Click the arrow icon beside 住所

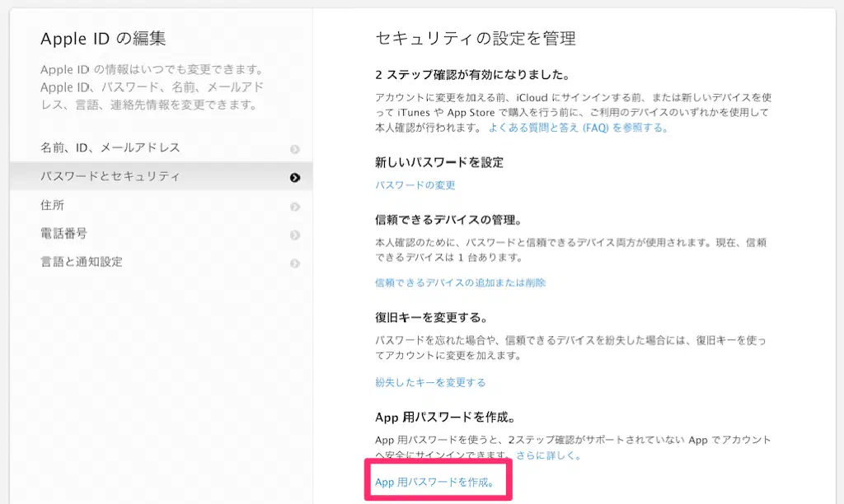295,206
